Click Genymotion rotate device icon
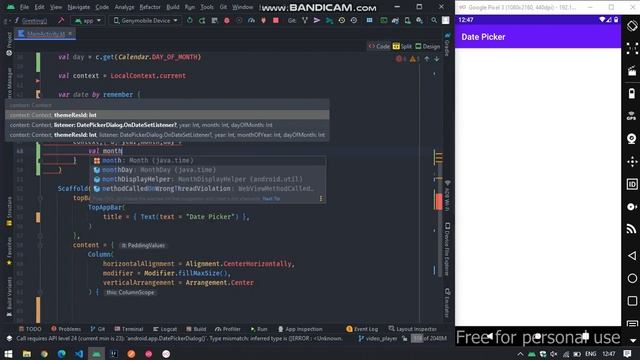The image size is (640, 360). click(632, 26)
